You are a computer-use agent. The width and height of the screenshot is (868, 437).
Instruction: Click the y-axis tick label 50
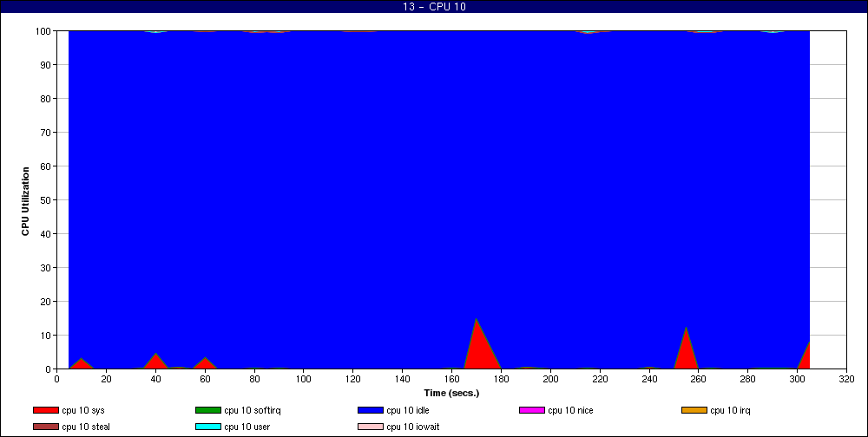pos(46,200)
